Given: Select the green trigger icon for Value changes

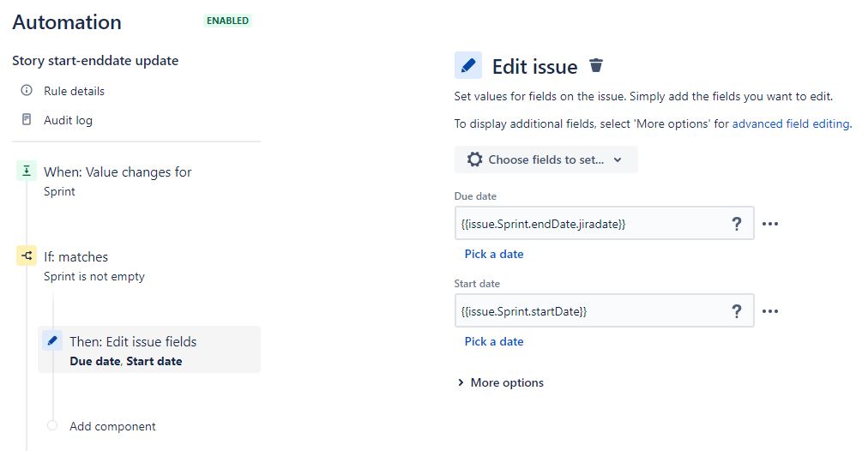Looking at the screenshot, I should pyautogui.click(x=27, y=171).
